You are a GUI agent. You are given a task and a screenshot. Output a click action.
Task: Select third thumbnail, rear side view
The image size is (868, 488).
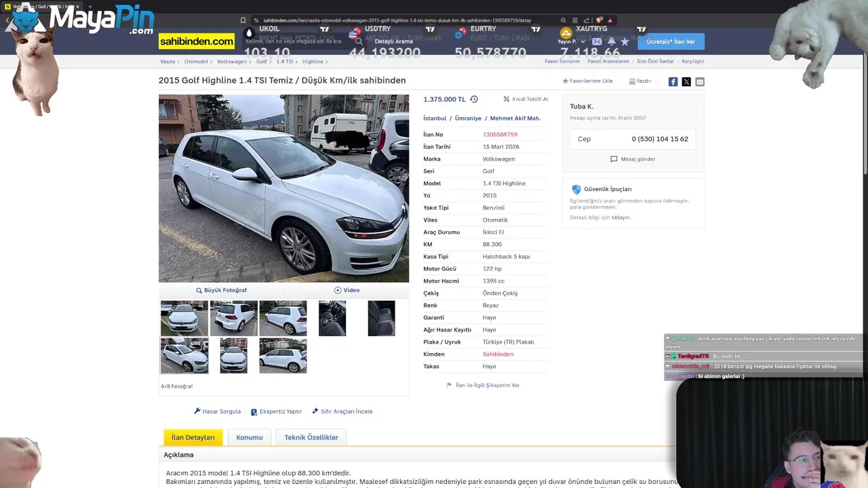pyautogui.click(x=283, y=319)
